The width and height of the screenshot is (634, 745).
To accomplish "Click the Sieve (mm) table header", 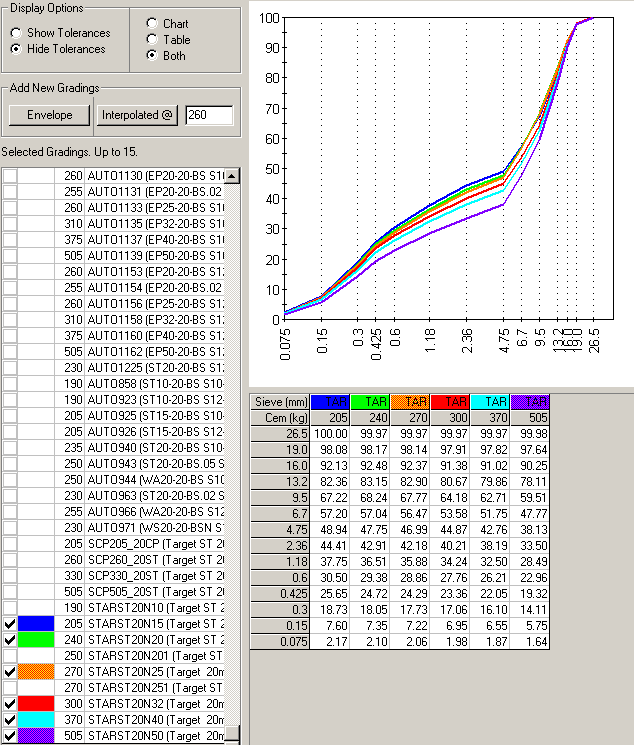I will coord(280,402).
